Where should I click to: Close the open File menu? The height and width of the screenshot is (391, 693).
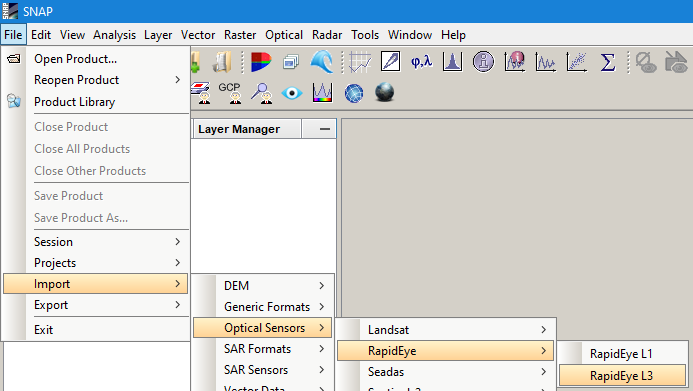[13, 35]
